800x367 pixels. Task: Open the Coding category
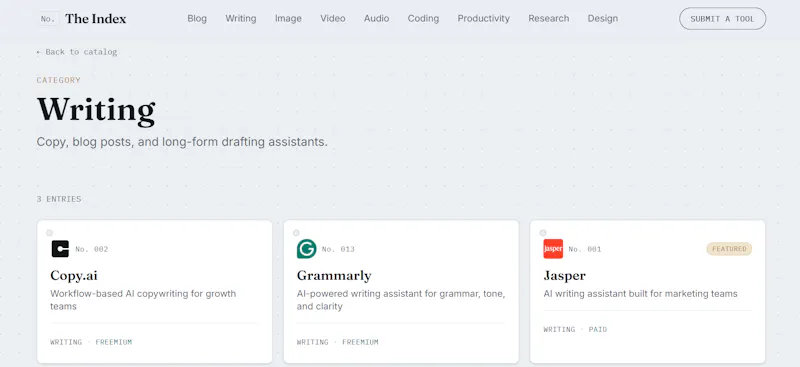[x=423, y=18]
